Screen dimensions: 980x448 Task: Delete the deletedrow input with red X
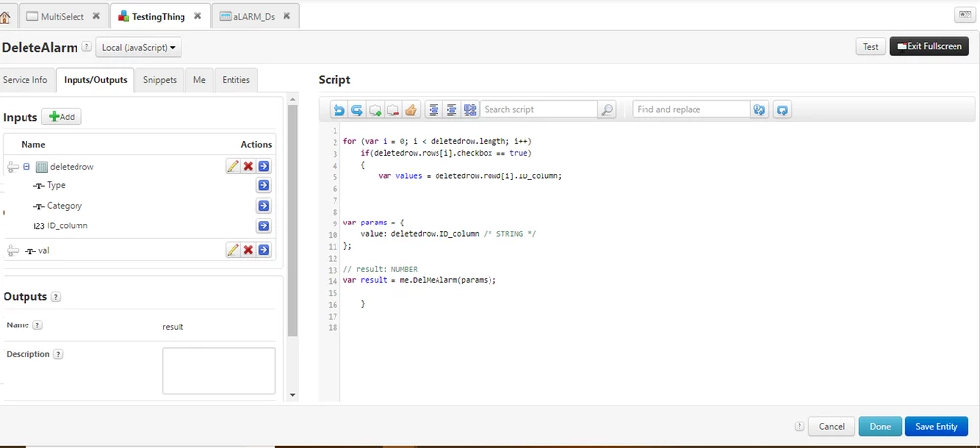[x=248, y=166]
